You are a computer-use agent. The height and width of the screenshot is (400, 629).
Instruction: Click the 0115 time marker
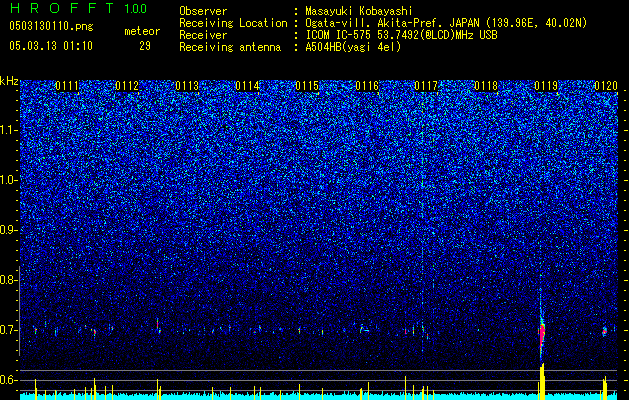(x=307, y=86)
